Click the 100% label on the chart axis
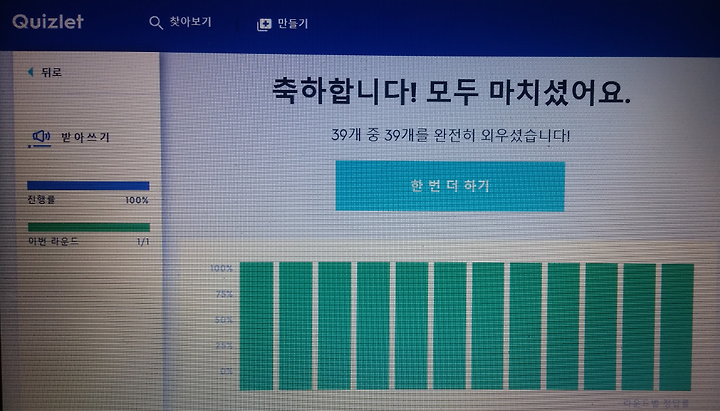This screenshot has width=720, height=411. [221, 268]
